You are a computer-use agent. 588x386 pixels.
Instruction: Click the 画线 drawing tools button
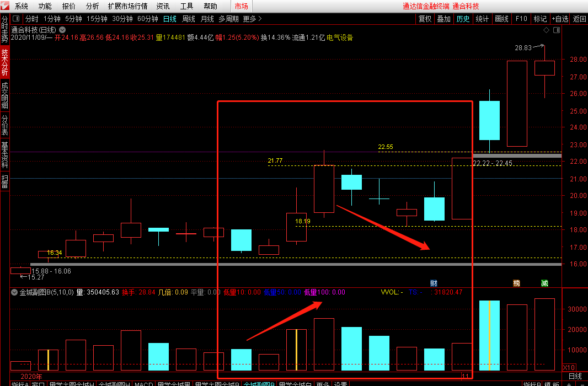coord(502,19)
